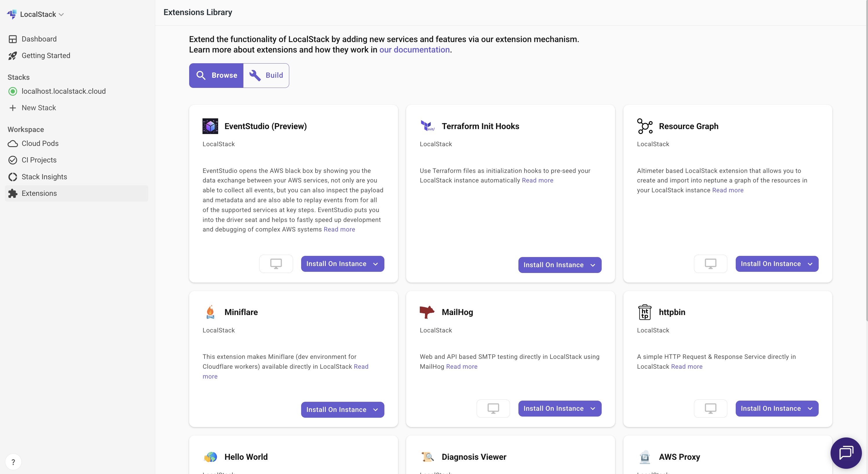Toggle desktop install for MailHog
This screenshot has height=474, width=868.
pyautogui.click(x=493, y=408)
